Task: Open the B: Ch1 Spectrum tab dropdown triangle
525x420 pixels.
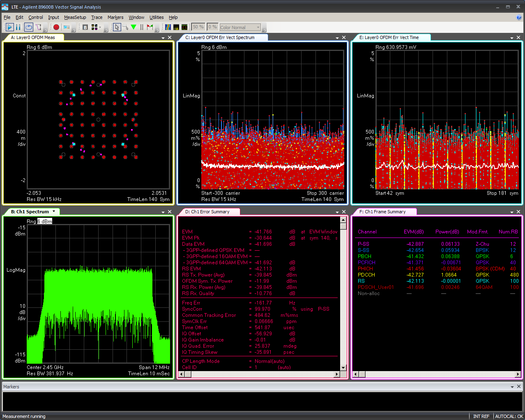Action: pyautogui.click(x=54, y=211)
